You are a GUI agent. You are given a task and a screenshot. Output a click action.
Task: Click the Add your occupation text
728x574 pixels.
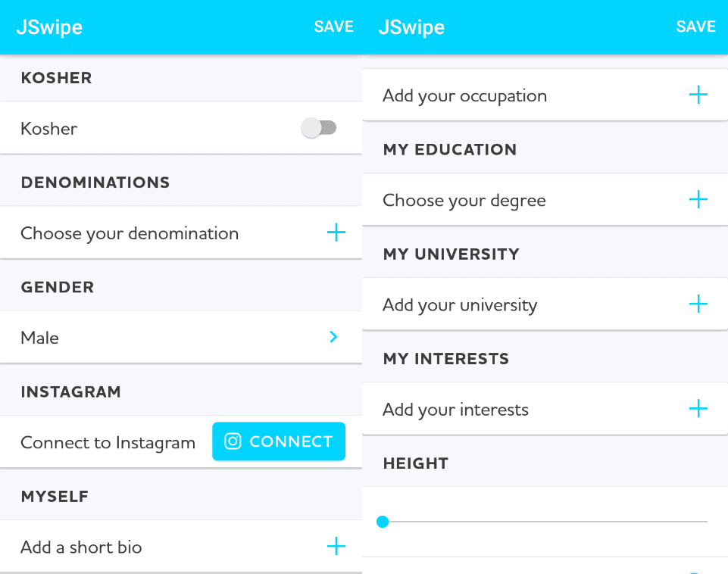pos(464,96)
